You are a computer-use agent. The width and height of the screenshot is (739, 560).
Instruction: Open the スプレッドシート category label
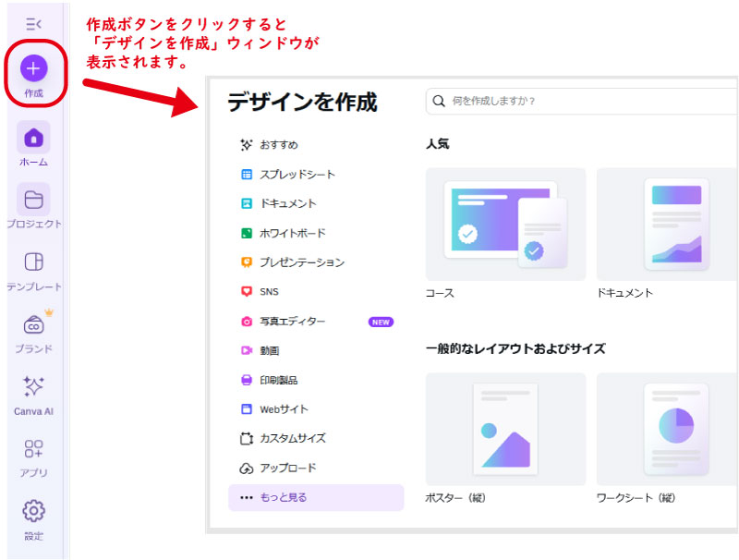[297, 175]
